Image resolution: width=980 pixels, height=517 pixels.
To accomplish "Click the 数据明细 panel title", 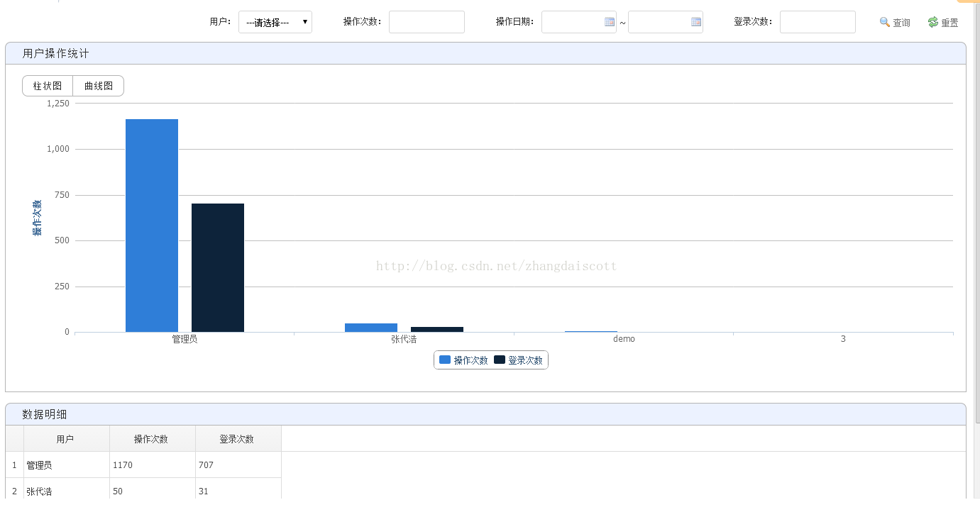I will pyautogui.click(x=45, y=414).
